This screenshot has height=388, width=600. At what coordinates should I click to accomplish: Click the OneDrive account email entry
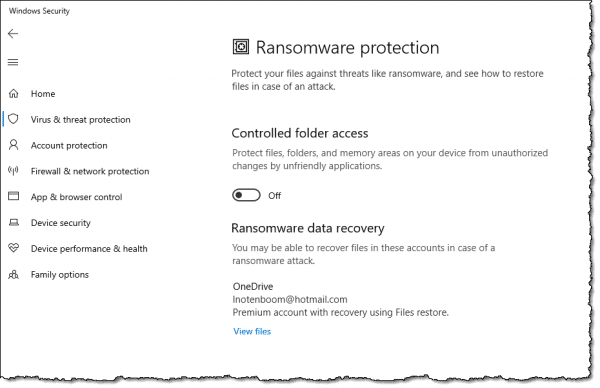[x=290, y=299]
